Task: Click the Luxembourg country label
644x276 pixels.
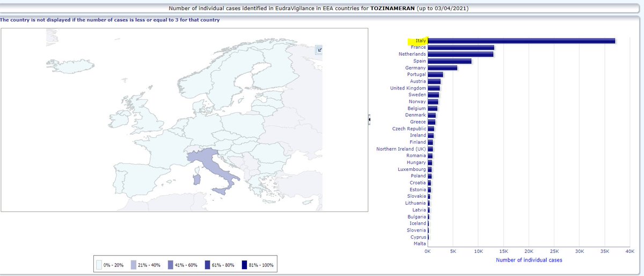Action: [412, 169]
